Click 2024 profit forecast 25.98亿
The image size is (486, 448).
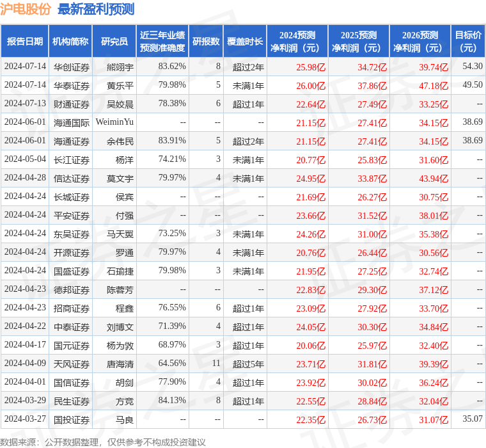(x=311, y=67)
